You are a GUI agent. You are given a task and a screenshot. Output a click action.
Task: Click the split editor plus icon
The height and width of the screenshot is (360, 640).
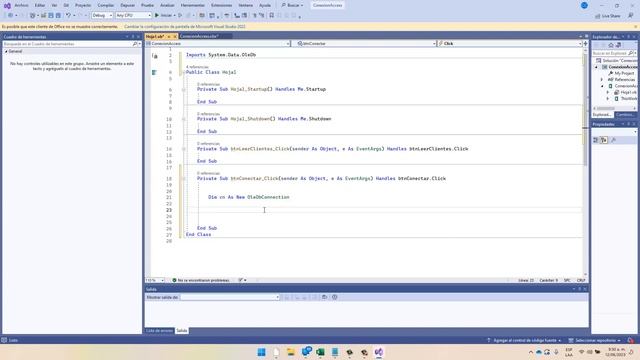(586, 43)
